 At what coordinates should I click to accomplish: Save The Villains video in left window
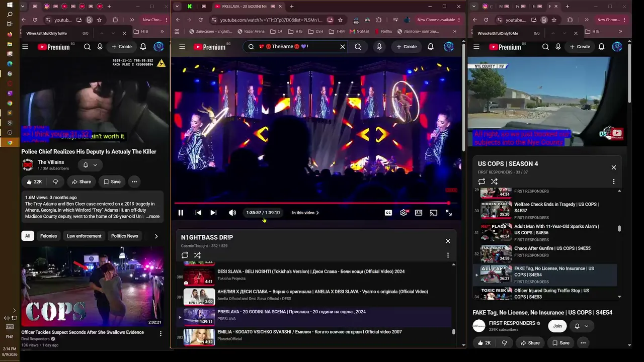tap(112, 182)
